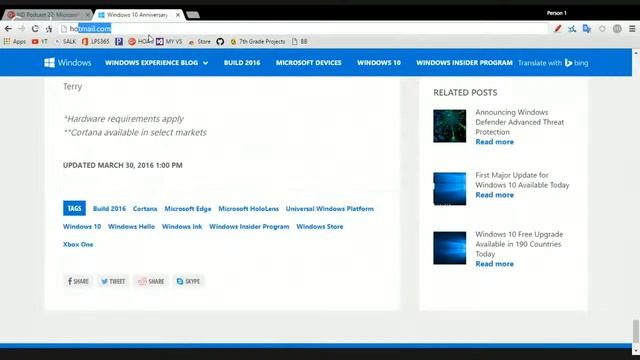Open the Apps bookmark shortcut
Image resolution: width=640 pixels, height=360 pixels.
pyautogui.click(x=15, y=41)
